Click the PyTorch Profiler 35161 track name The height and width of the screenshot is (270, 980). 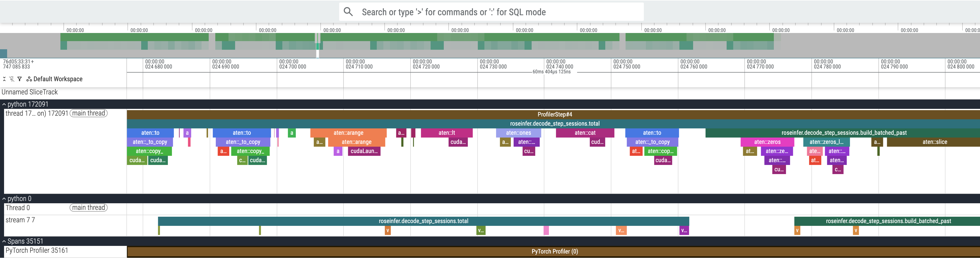(x=37, y=251)
